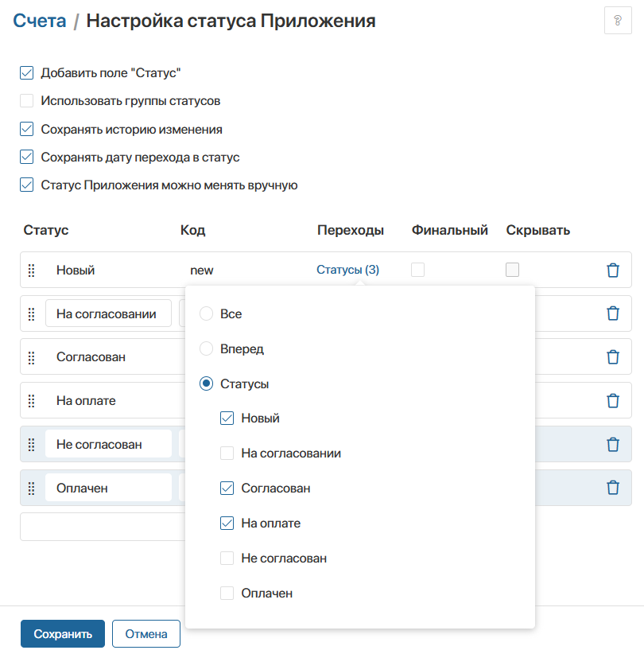Grab the drag handle of На оплате row
The width and height of the screenshot is (644, 654).
(x=31, y=401)
